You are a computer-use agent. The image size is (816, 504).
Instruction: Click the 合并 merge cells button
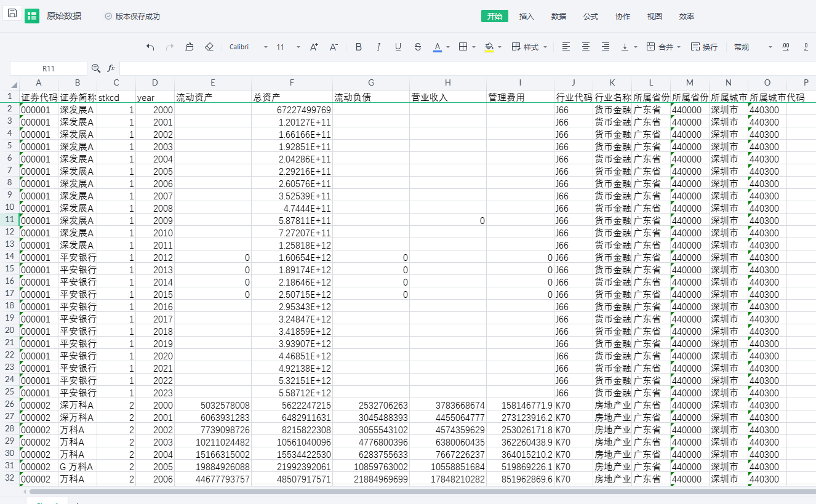[x=660, y=47]
